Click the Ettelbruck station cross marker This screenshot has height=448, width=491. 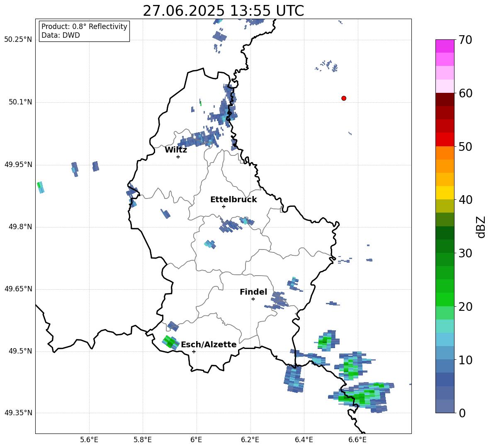click(x=224, y=206)
